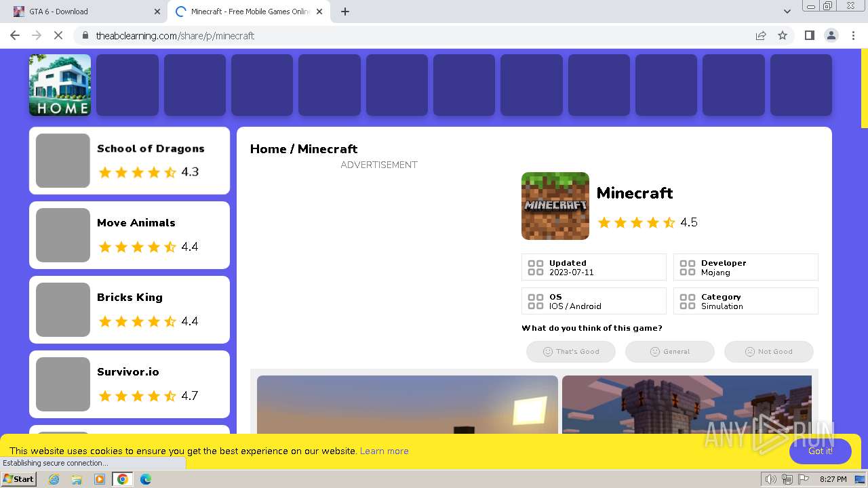View site information lock icon
This screenshot has width=868, height=488.
click(x=85, y=35)
